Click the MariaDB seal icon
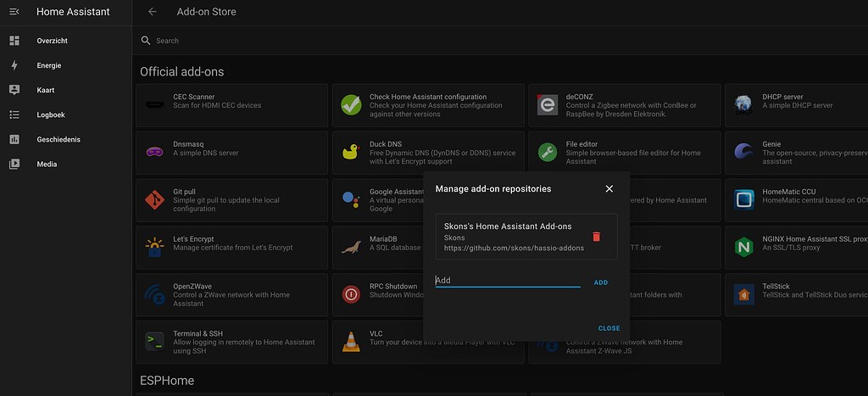This screenshot has height=396, width=868. pos(351,247)
